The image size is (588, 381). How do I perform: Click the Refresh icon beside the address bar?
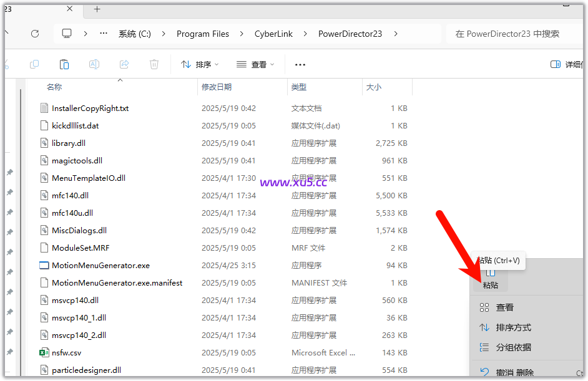[35, 34]
